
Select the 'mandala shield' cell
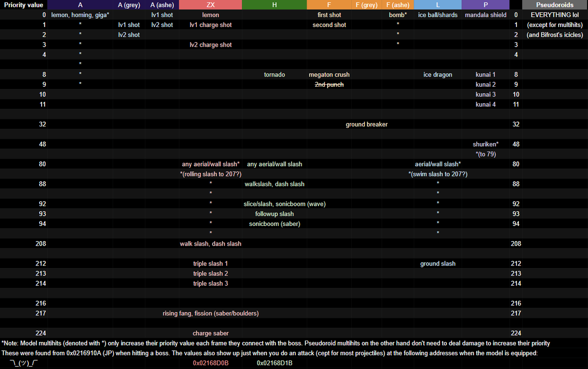click(x=486, y=15)
